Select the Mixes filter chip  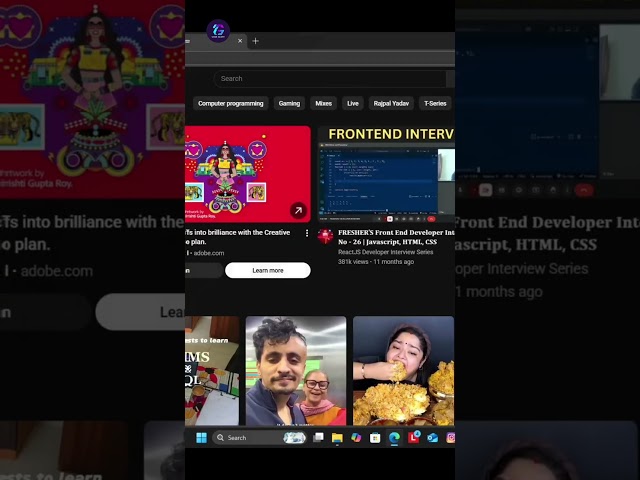pyautogui.click(x=323, y=104)
